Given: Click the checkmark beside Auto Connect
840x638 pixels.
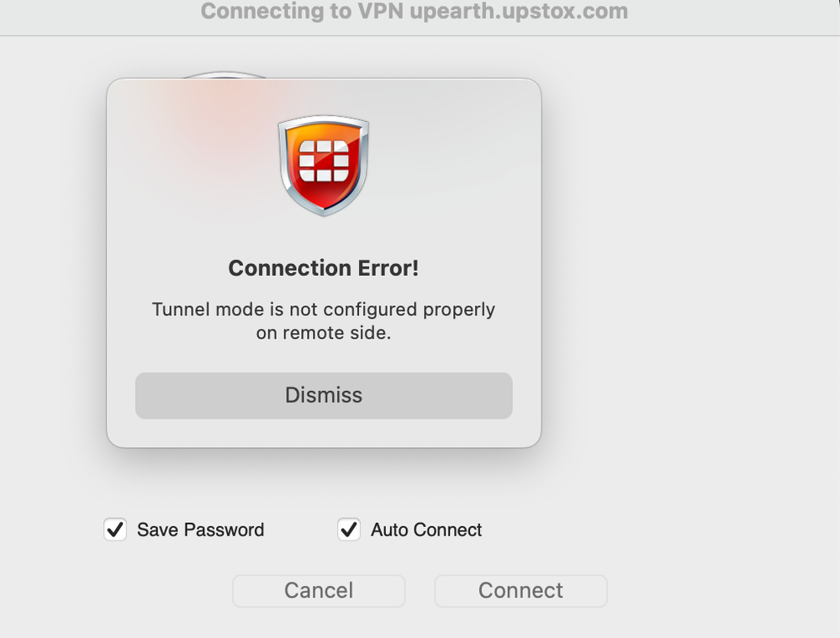Looking at the screenshot, I should point(349,530).
